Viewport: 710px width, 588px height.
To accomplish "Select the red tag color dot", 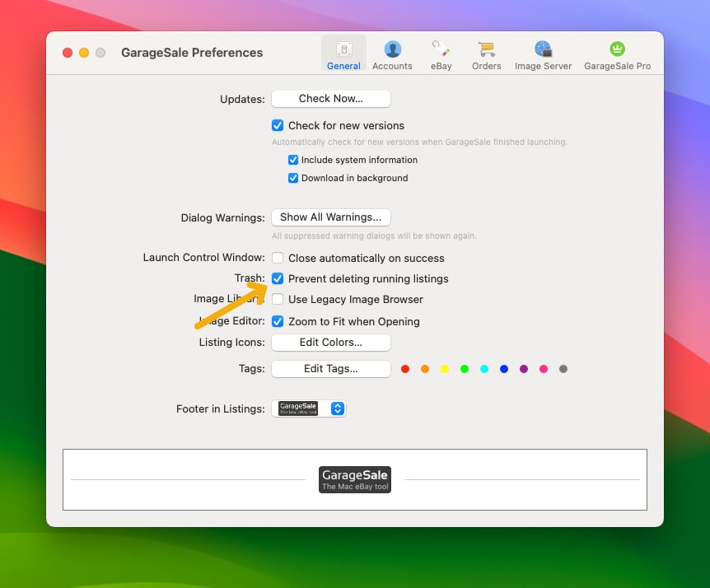I will 405,369.
